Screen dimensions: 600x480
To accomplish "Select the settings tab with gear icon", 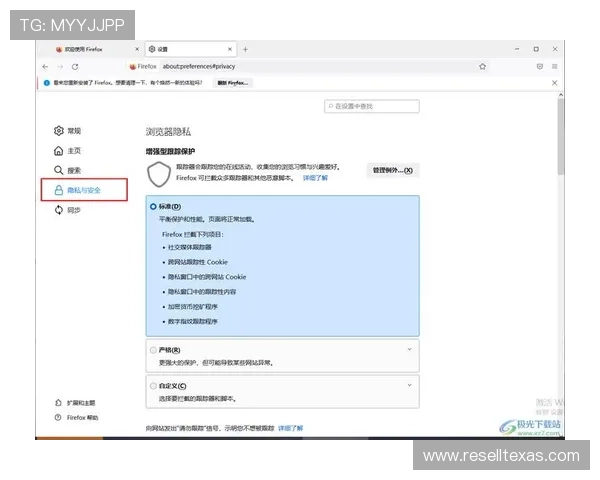I will [x=190, y=49].
